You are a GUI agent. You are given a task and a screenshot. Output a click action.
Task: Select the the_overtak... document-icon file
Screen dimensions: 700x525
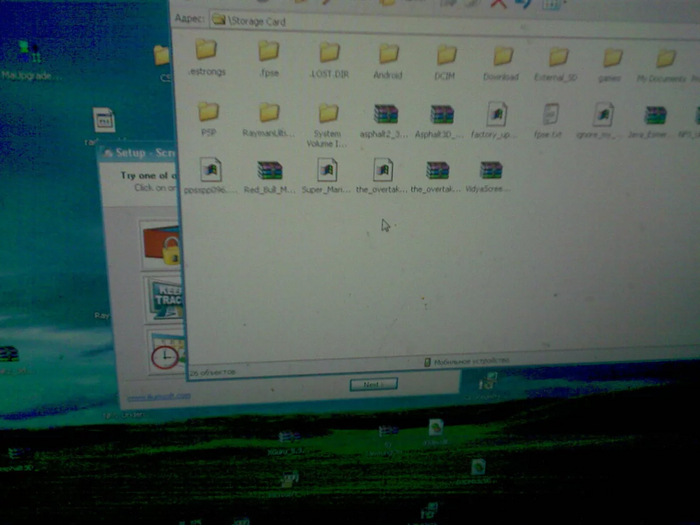382,176
